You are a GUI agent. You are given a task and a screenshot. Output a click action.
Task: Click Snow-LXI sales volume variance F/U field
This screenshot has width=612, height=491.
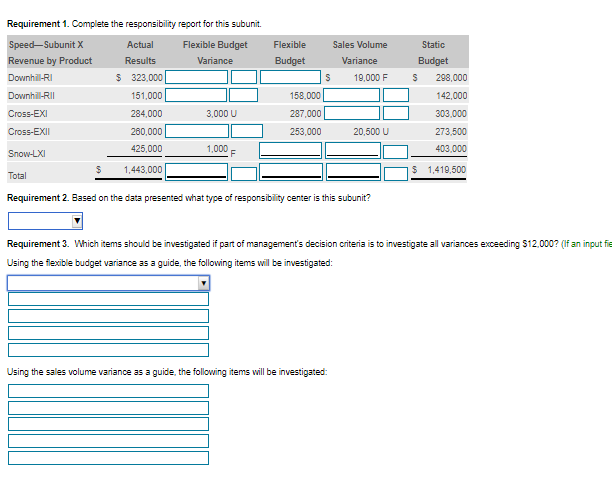click(x=395, y=152)
